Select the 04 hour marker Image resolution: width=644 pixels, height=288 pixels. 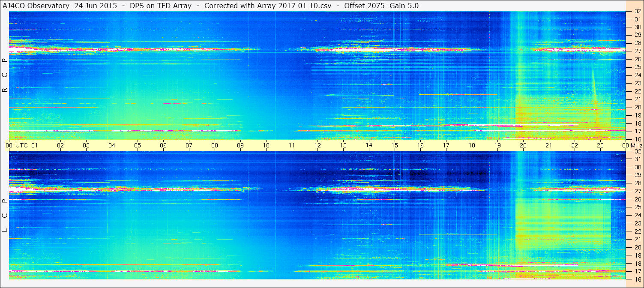tap(112, 145)
